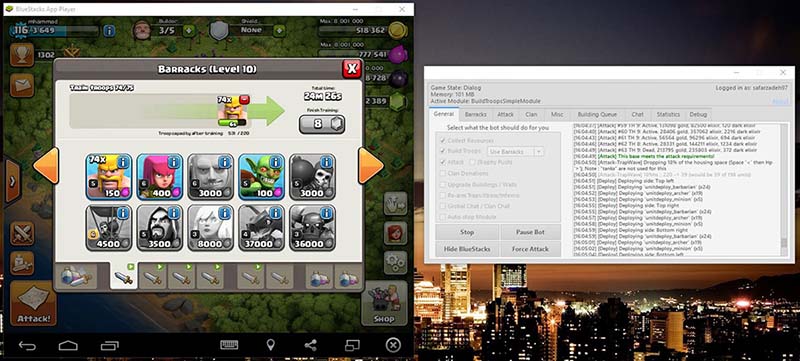Click BlueStacks location pin icon
Image resolution: width=800 pixels, height=361 pixels.
click(271, 345)
